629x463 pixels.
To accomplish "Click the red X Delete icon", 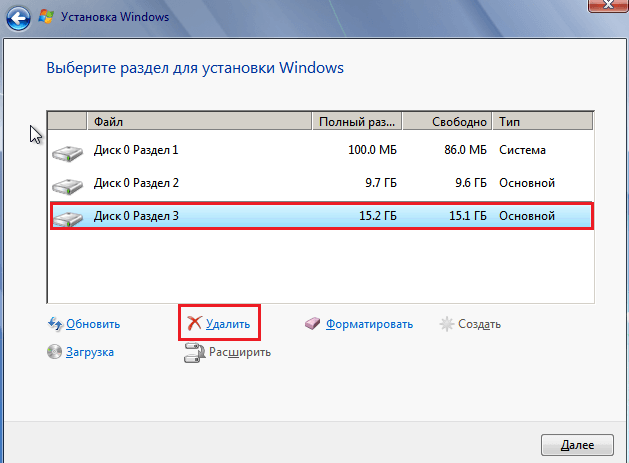I will click(195, 323).
